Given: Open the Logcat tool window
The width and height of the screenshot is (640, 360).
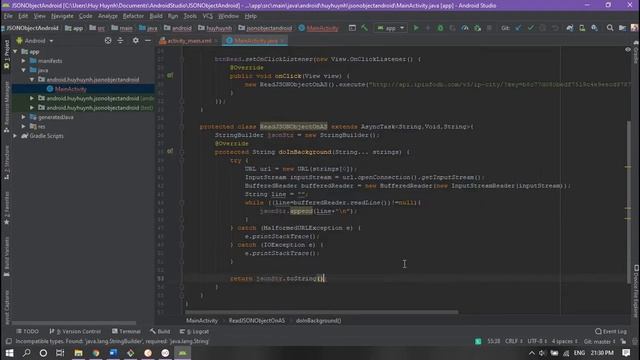Looking at the screenshot, I should coord(194,331).
